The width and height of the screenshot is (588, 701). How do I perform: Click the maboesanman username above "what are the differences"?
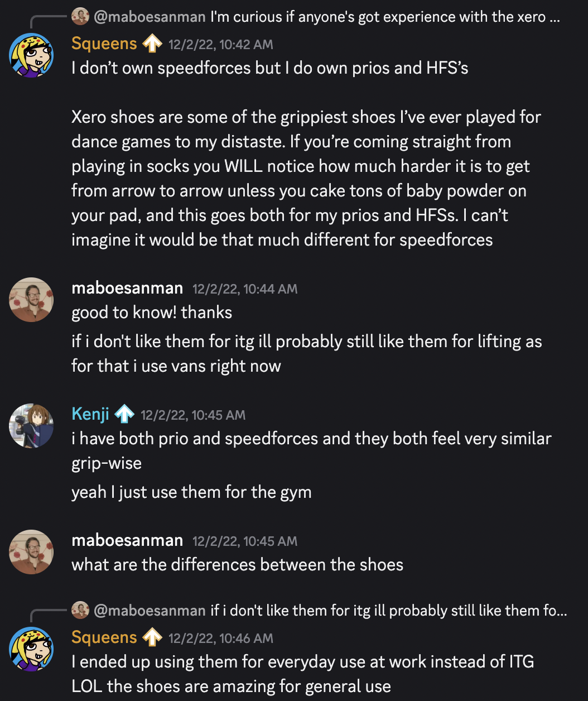[127, 540]
